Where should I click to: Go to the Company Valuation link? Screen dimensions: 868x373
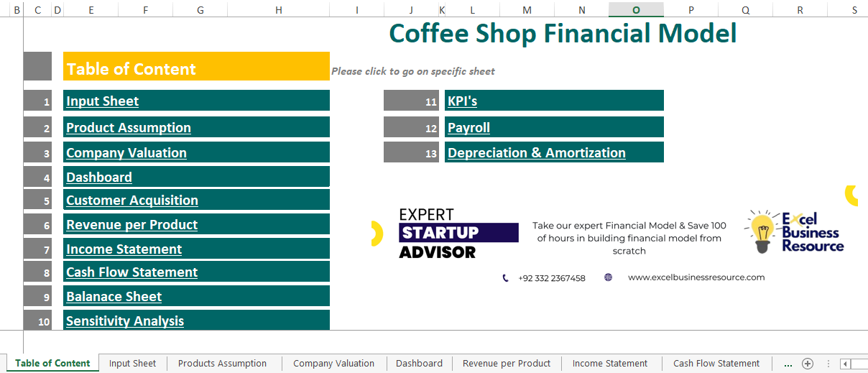pyautogui.click(x=126, y=153)
